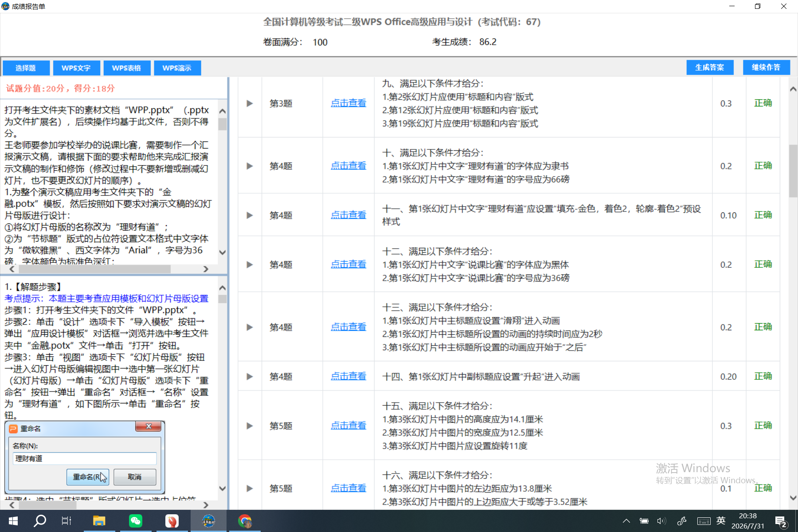Switch to the 选择题 tab
This screenshot has width=798, height=532.
tap(26, 68)
